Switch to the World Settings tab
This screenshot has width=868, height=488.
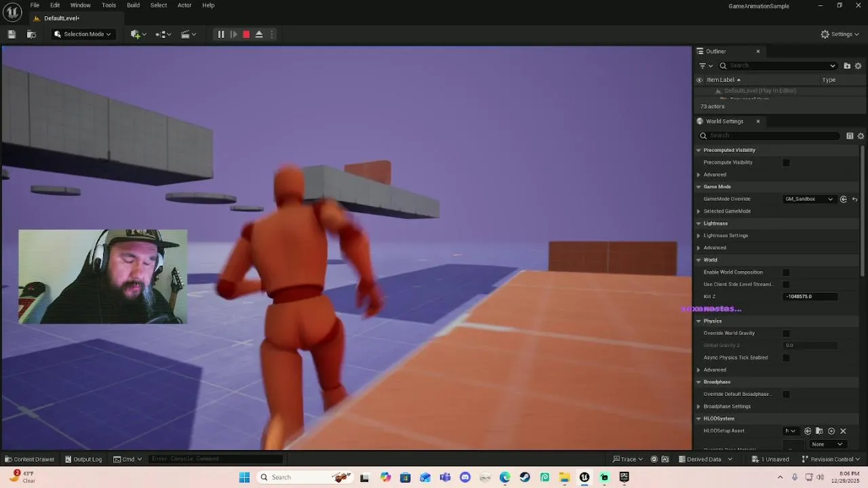pos(724,121)
